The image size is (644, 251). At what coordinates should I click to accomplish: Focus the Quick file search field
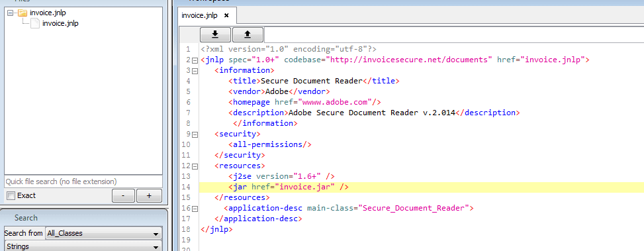[x=83, y=181]
